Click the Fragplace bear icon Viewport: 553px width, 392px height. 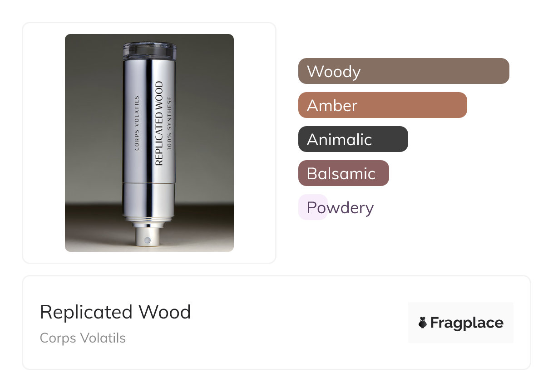[423, 323]
